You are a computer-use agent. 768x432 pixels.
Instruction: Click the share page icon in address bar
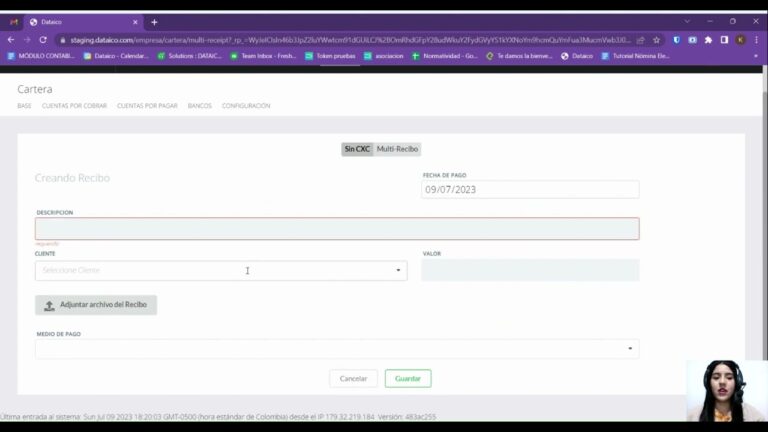click(x=640, y=40)
